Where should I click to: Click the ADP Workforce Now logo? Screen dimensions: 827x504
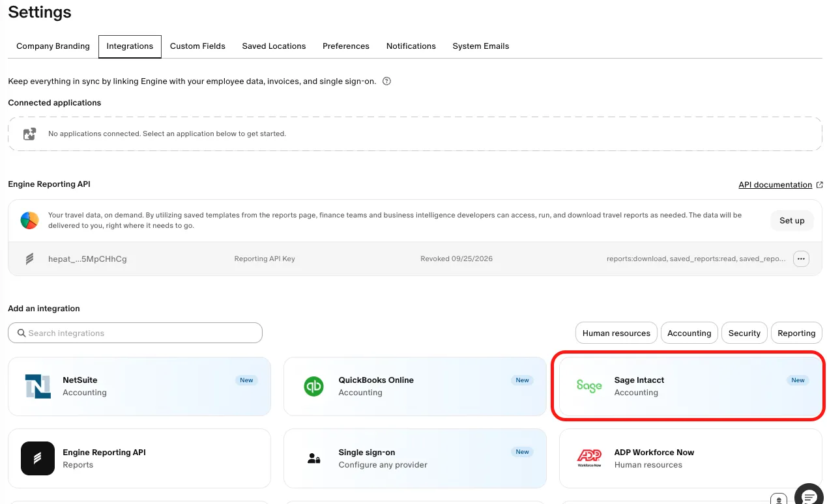[589, 458]
